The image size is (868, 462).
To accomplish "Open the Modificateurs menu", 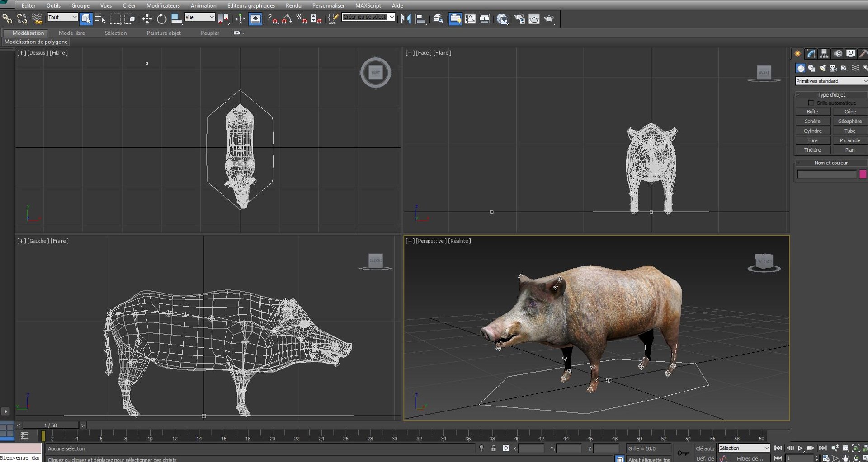I will coord(163,5).
